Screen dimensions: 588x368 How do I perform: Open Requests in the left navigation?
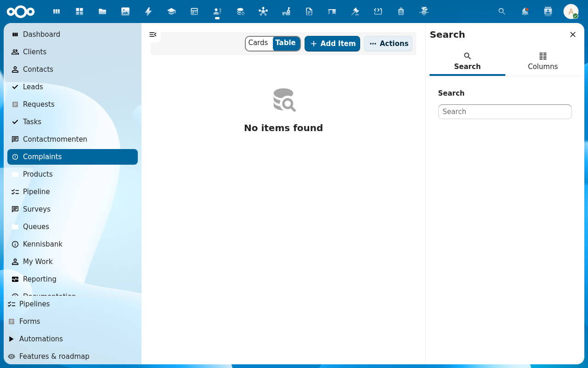click(x=73, y=104)
